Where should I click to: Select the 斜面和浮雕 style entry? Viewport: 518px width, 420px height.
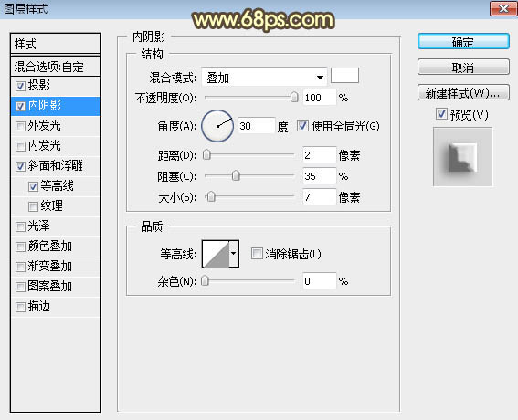(56, 166)
